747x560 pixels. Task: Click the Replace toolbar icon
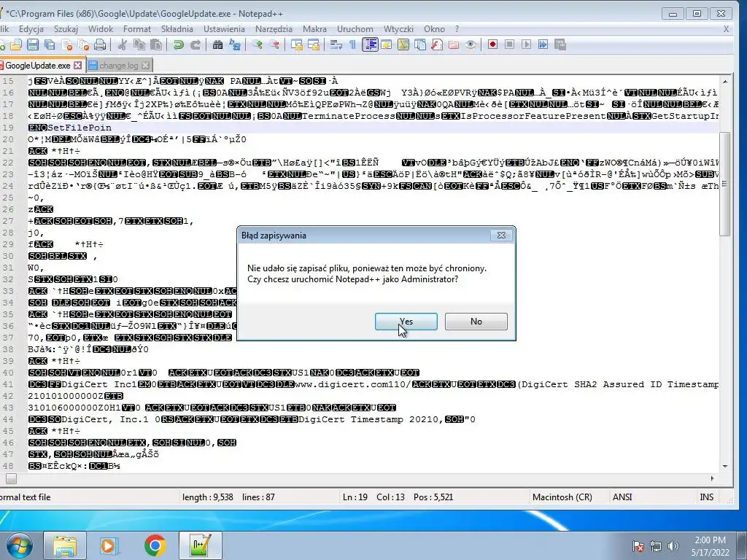pos(234,44)
